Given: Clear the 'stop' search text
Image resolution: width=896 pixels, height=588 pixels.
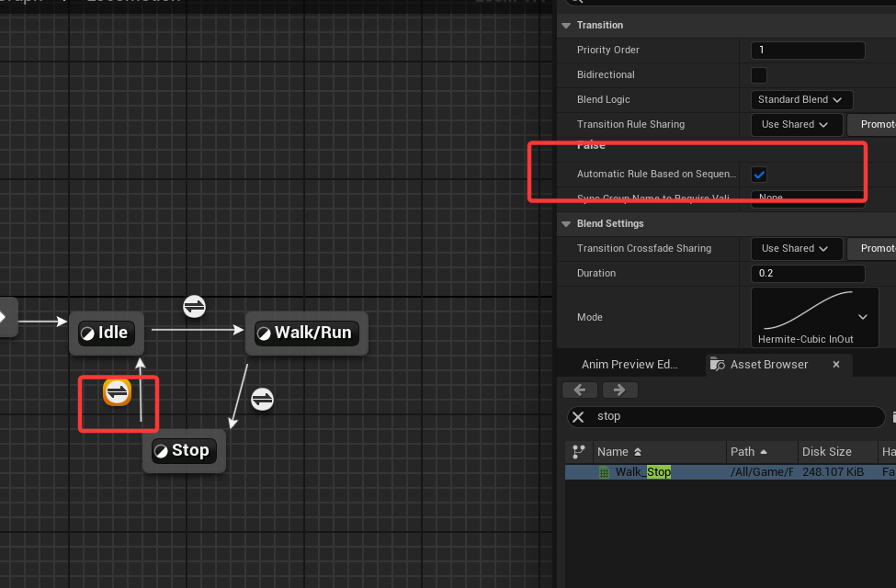Looking at the screenshot, I should point(578,417).
